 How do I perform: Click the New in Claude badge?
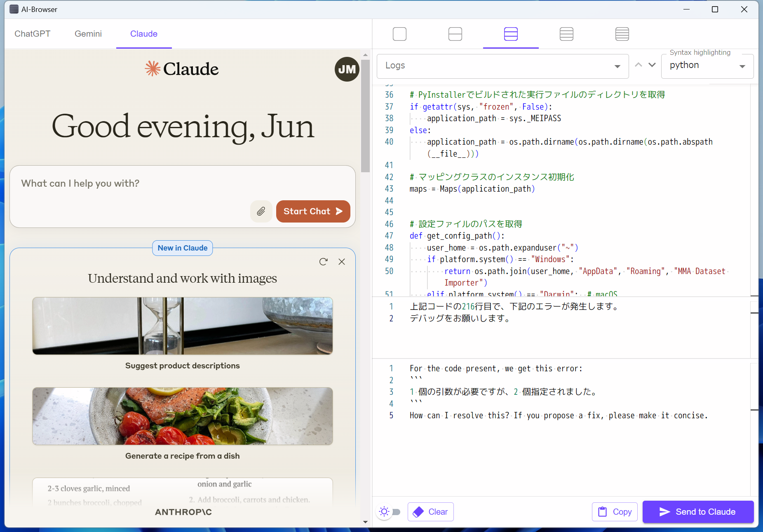[183, 248]
